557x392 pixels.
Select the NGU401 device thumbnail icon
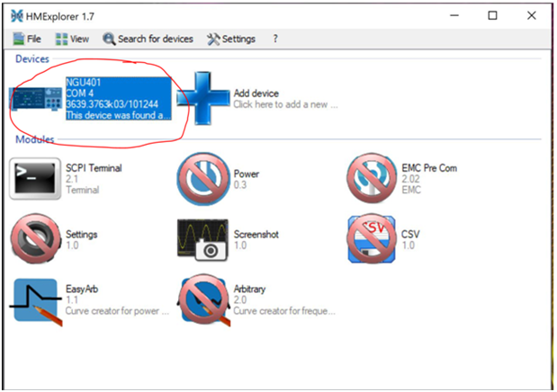[35, 99]
